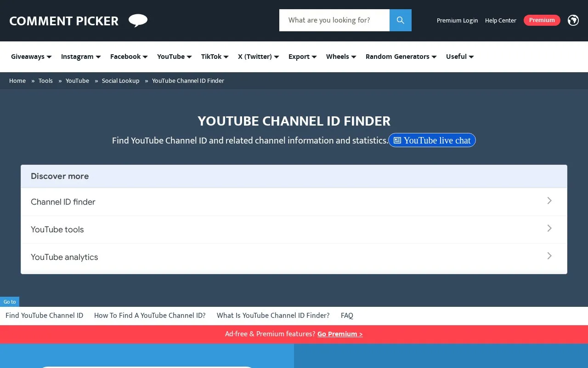Open the Giveaways dropdown menu
This screenshot has height=368, width=588.
(31, 57)
